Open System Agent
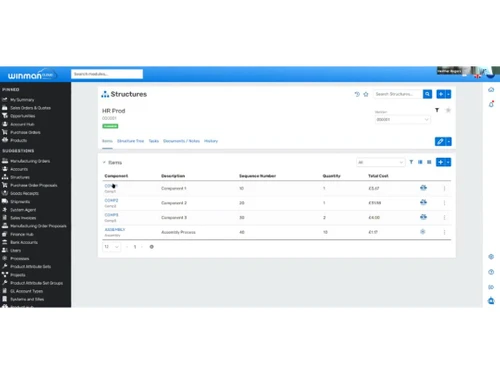Image resolution: width=500 pixels, height=375 pixels. pos(23,210)
